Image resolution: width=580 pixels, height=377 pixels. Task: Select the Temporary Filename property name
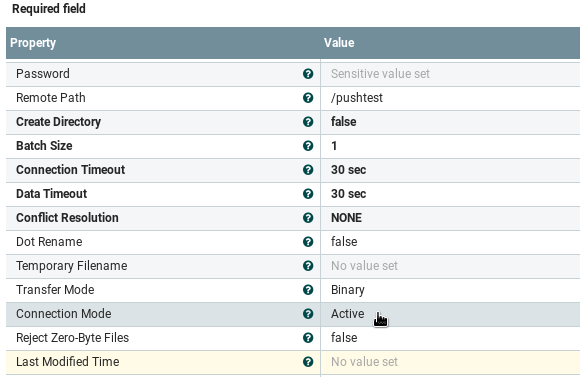click(72, 266)
